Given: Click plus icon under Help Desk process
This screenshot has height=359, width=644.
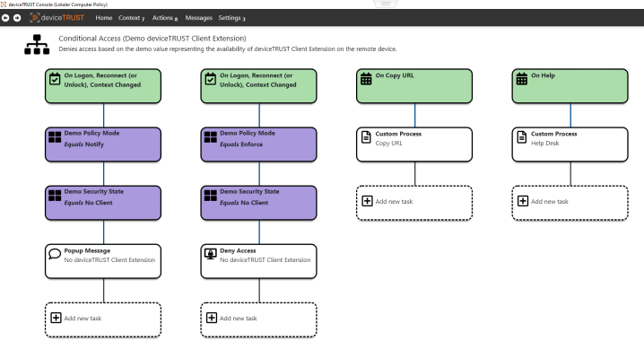Looking at the screenshot, I should (x=523, y=201).
